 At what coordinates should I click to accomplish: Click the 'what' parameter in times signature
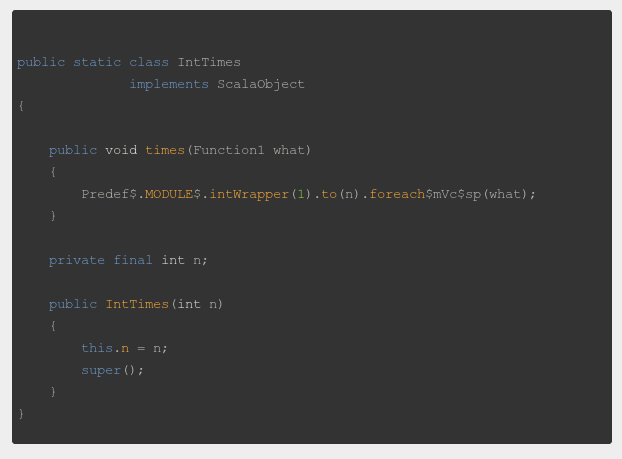(289, 150)
